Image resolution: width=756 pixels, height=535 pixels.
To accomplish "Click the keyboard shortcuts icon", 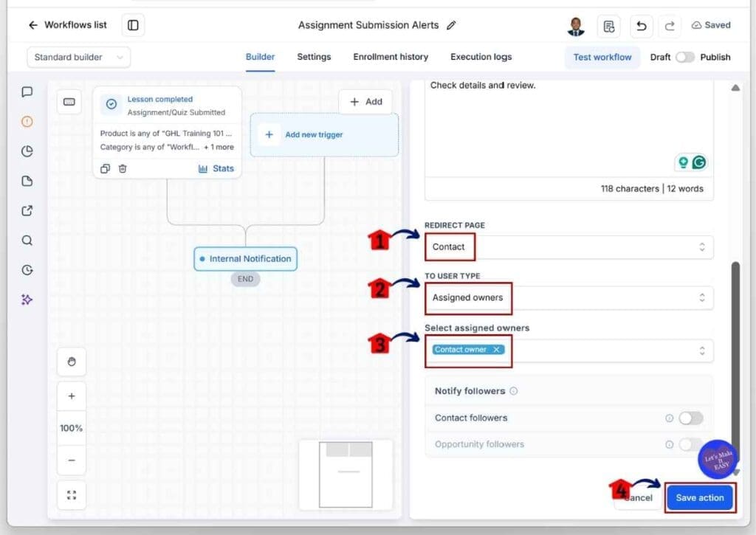I will pos(69,102).
